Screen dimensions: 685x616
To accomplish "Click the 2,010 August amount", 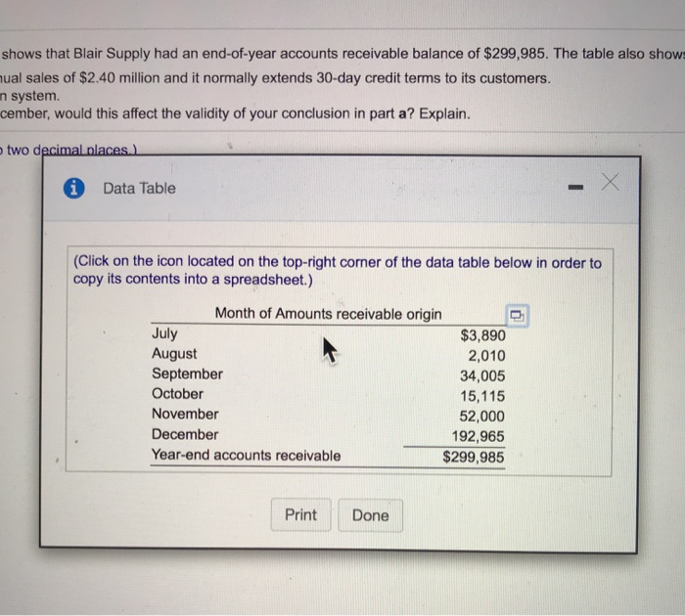I will pos(486,356).
